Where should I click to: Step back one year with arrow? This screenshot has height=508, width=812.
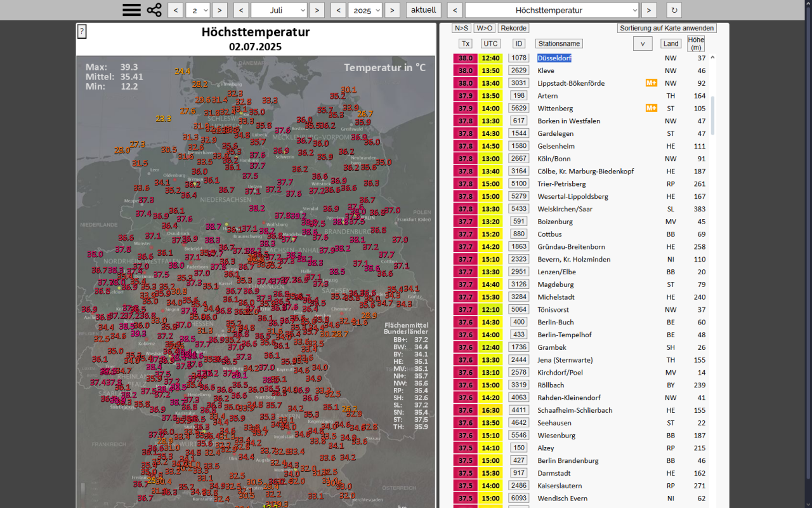(338, 10)
